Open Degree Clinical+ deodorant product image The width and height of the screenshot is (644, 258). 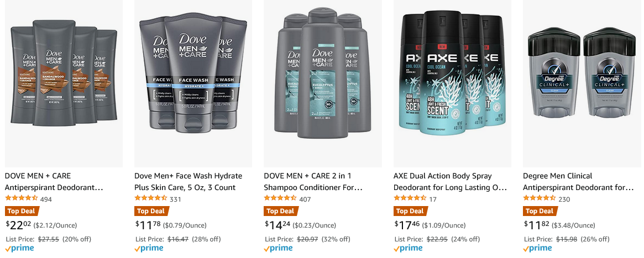(x=582, y=83)
